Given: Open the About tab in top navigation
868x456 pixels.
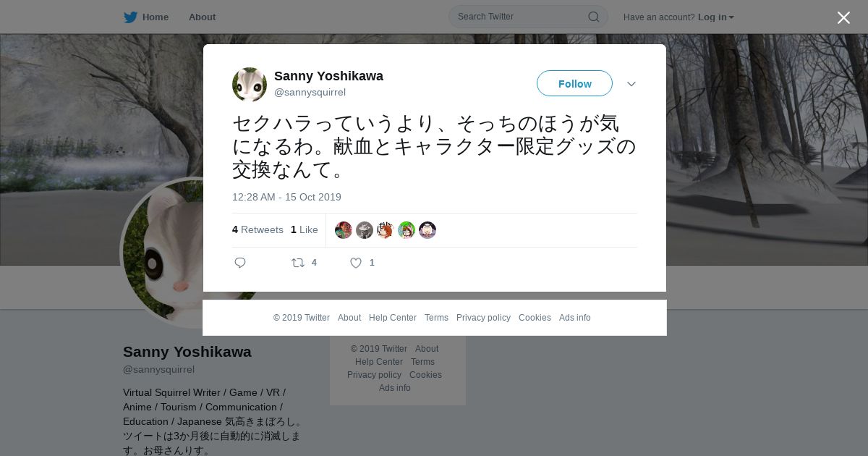Looking at the screenshot, I should point(202,17).
